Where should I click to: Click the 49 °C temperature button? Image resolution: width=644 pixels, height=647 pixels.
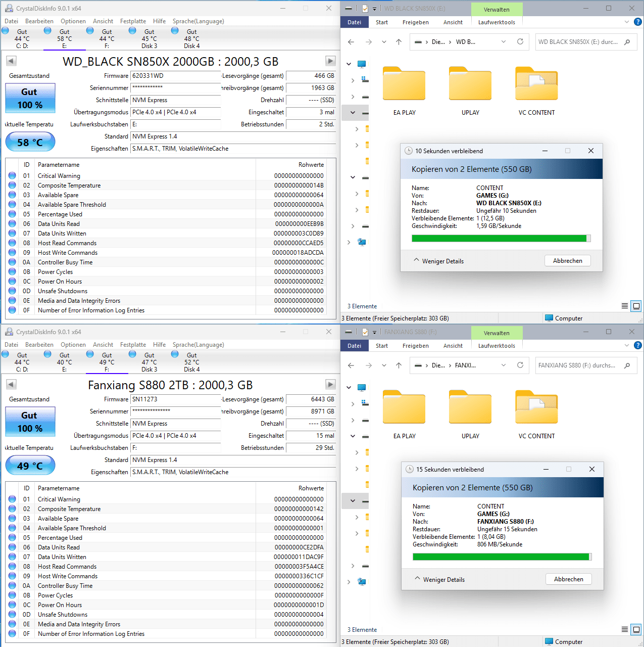coord(30,466)
